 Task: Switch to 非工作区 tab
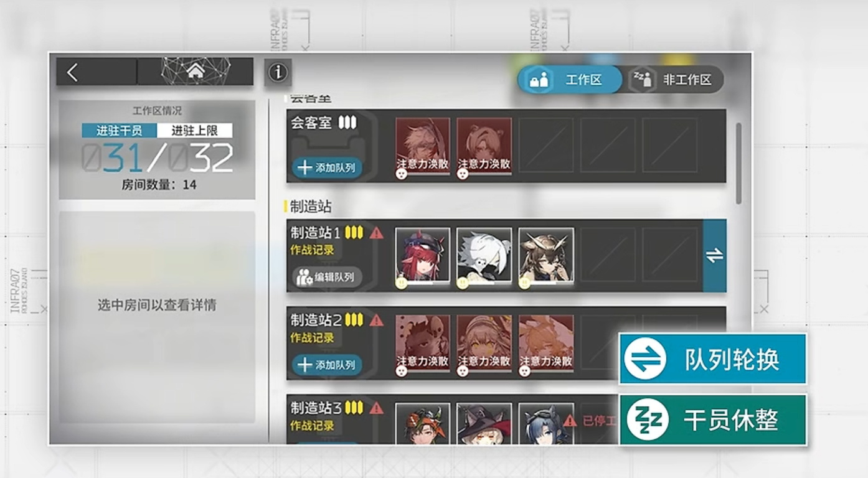675,80
